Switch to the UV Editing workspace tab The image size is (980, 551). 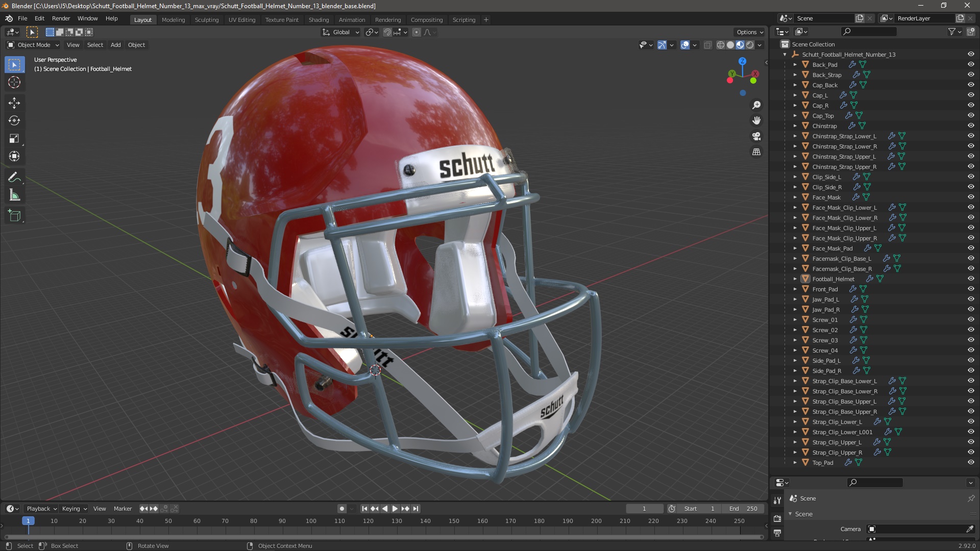242,20
